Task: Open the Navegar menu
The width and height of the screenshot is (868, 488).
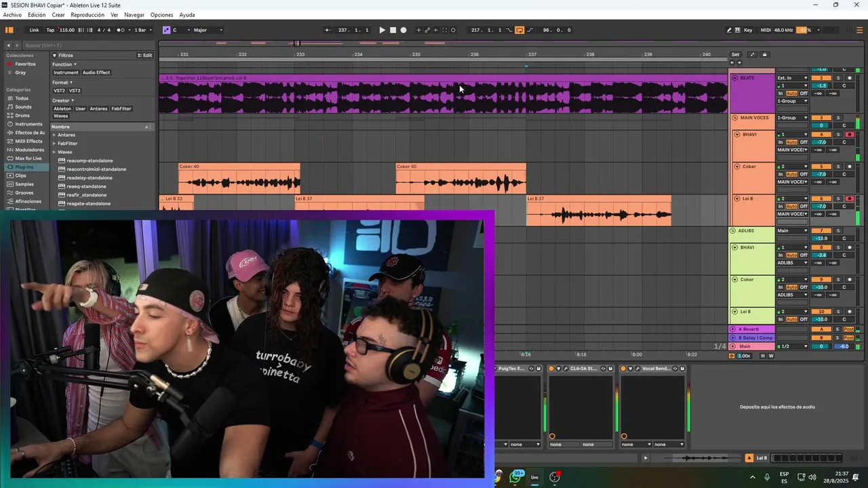Action: tap(134, 15)
